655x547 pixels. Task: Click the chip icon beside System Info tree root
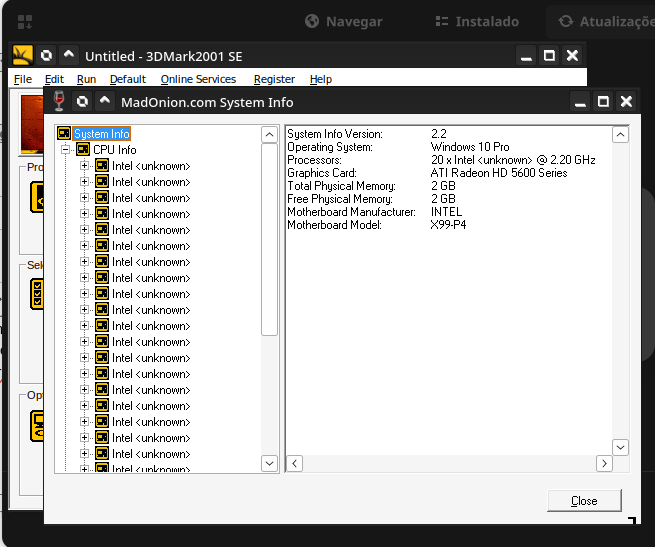point(64,133)
